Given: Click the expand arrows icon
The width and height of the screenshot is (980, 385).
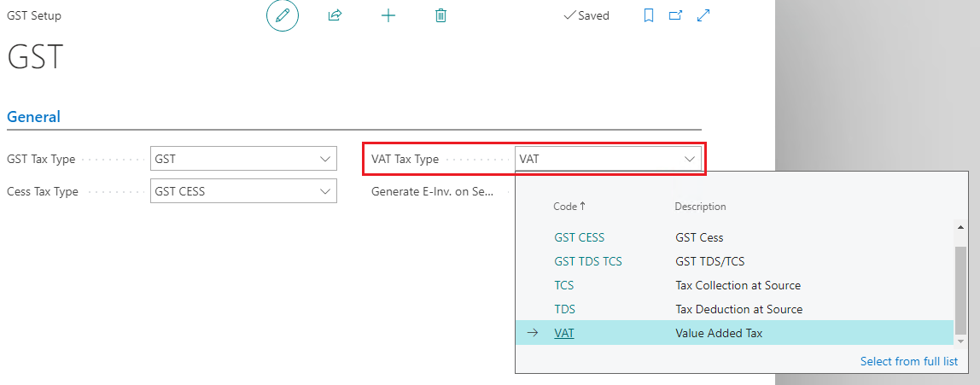Looking at the screenshot, I should (704, 15).
